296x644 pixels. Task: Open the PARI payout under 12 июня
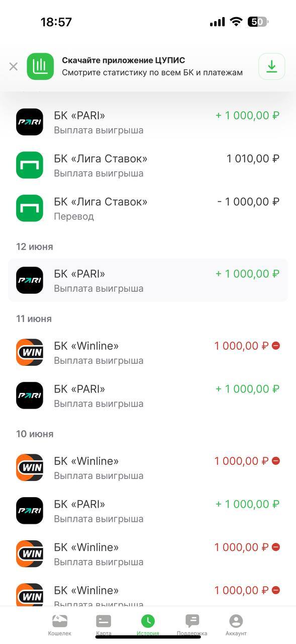[x=148, y=280]
